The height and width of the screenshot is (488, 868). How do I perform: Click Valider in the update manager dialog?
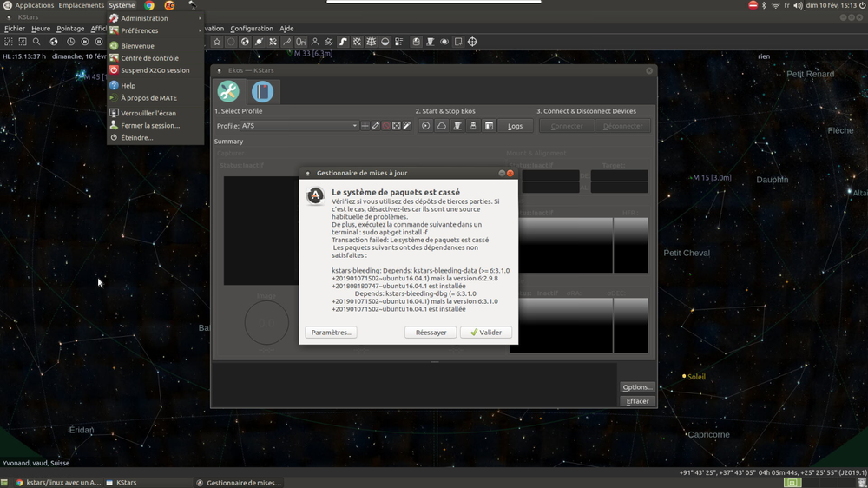pyautogui.click(x=485, y=333)
